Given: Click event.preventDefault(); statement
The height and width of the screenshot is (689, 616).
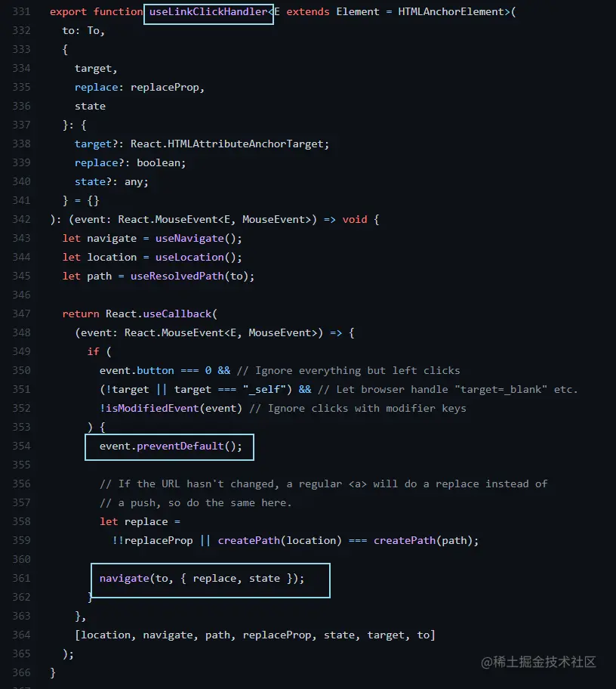Looking at the screenshot, I should (171, 446).
